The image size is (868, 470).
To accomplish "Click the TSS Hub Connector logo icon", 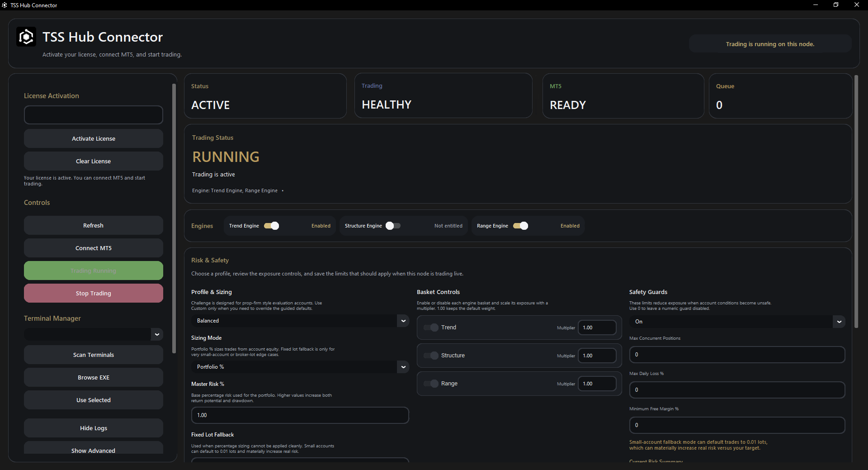I will click(26, 37).
